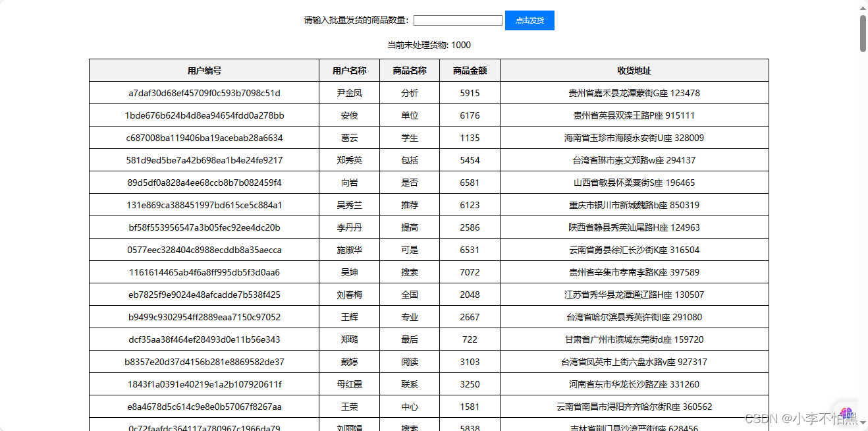
Task: Click user ID c687008ba119406ba19acebab28a6634
Action: click(x=204, y=138)
